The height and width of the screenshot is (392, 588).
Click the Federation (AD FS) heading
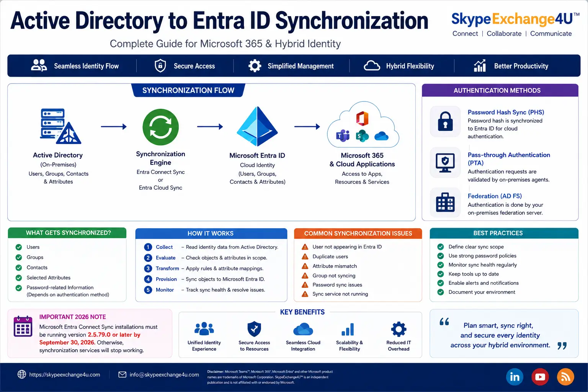pyautogui.click(x=495, y=196)
